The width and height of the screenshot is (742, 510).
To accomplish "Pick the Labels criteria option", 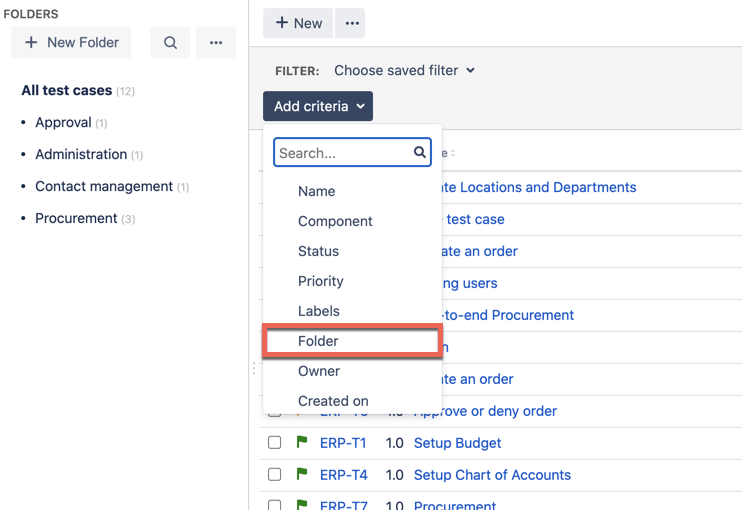I will tap(318, 311).
